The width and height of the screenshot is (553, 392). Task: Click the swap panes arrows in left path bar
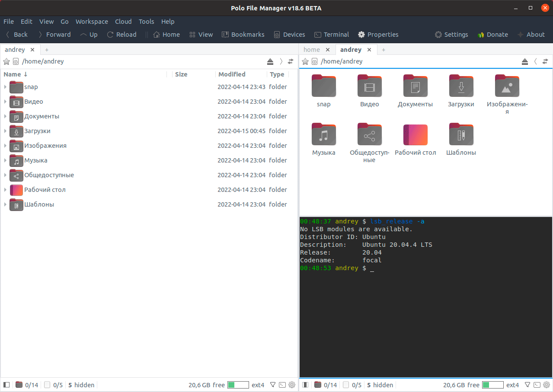click(x=291, y=61)
